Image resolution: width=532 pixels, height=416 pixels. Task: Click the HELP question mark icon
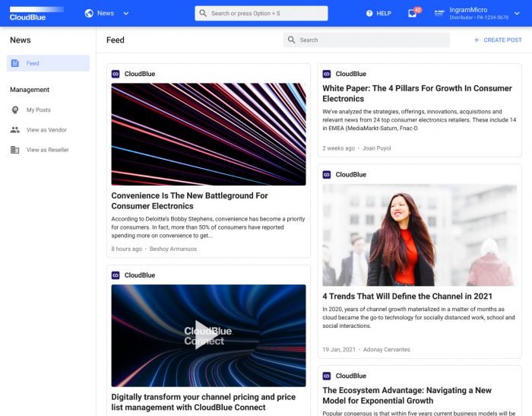point(369,13)
